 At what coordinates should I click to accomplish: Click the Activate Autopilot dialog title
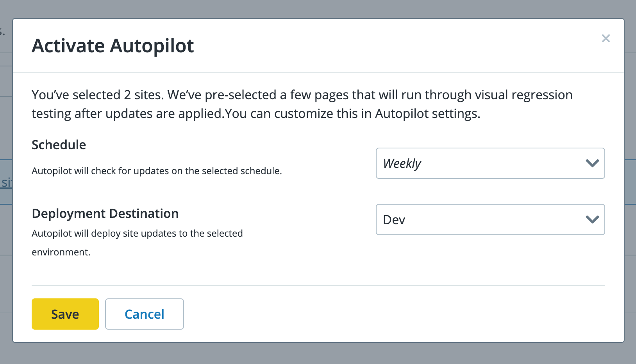[113, 46]
